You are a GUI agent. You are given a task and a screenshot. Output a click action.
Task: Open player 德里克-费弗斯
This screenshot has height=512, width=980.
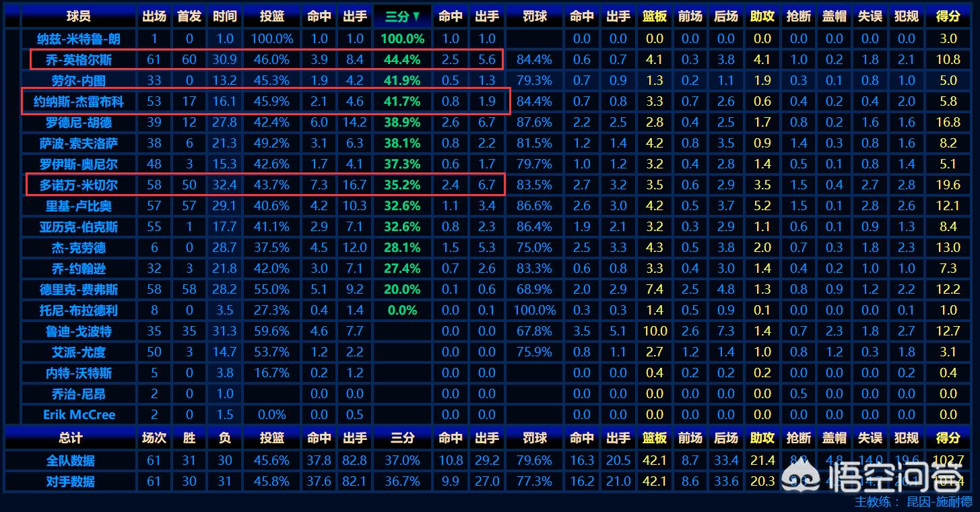coord(79,290)
